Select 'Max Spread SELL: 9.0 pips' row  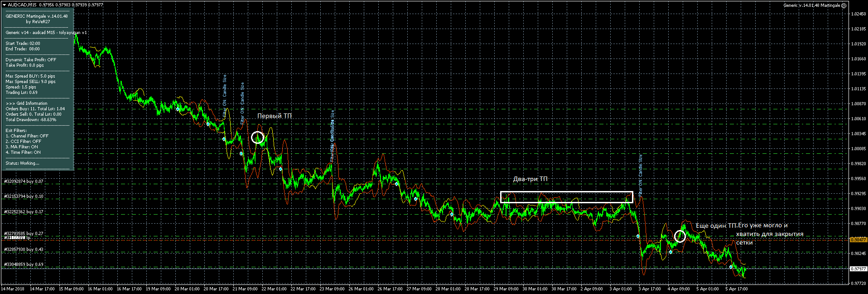(x=30, y=82)
